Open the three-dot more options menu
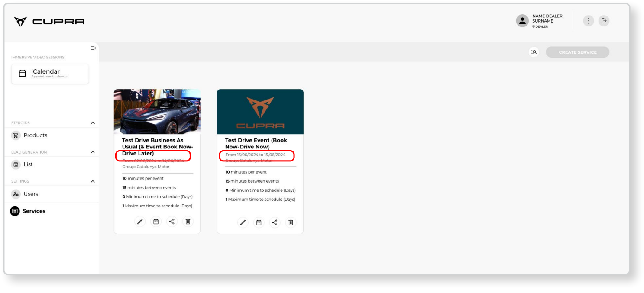The height and width of the screenshot is (293, 644). tap(588, 21)
